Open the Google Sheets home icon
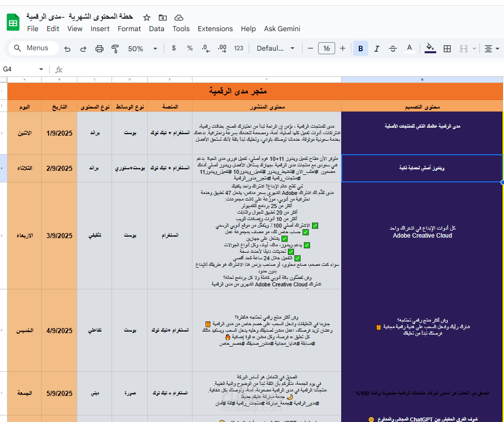The image size is (504, 422). pos(13,23)
